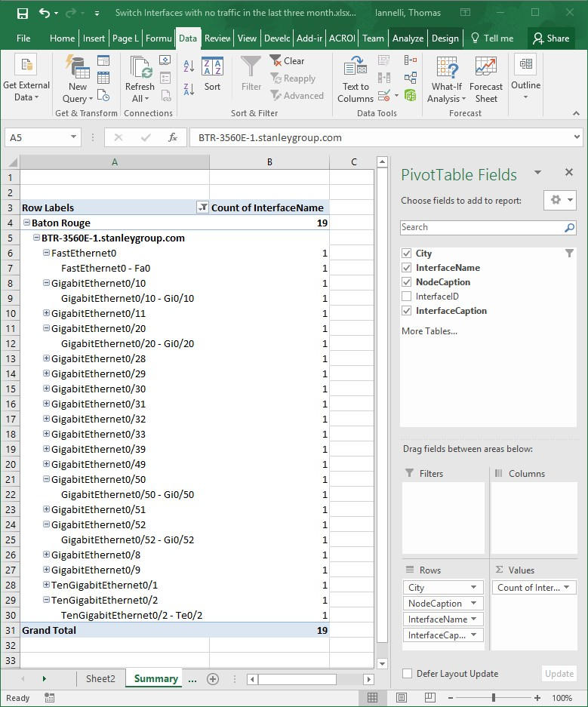Expand the GigabitEthernet0/11 row
Screen dimensions: 588x707
tap(46, 313)
